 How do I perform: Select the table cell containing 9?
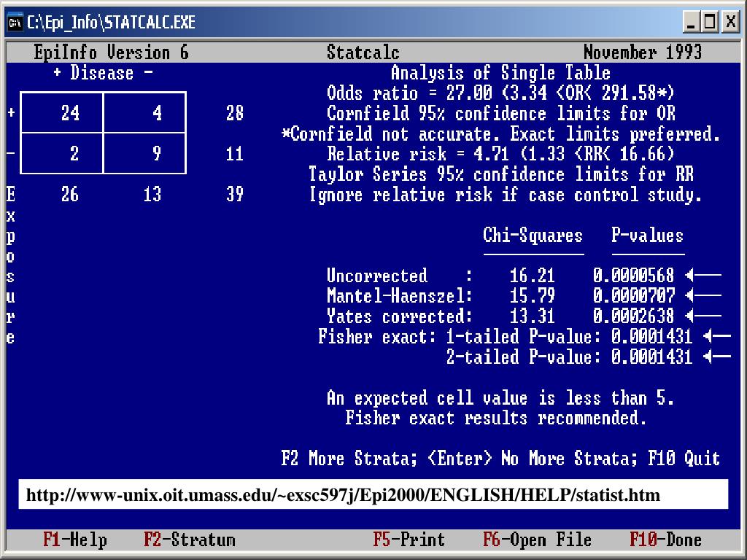[145, 153]
